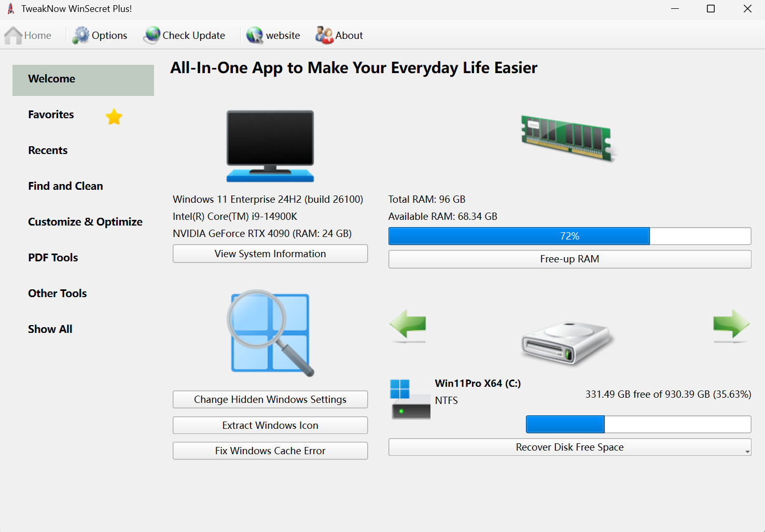This screenshot has width=765, height=532.
Task: Click the magnifying glass over Windows logo
Action: point(270,333)
